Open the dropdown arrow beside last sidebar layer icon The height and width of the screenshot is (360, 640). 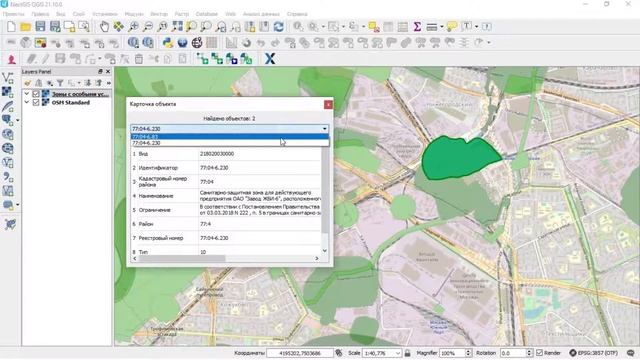18,204
